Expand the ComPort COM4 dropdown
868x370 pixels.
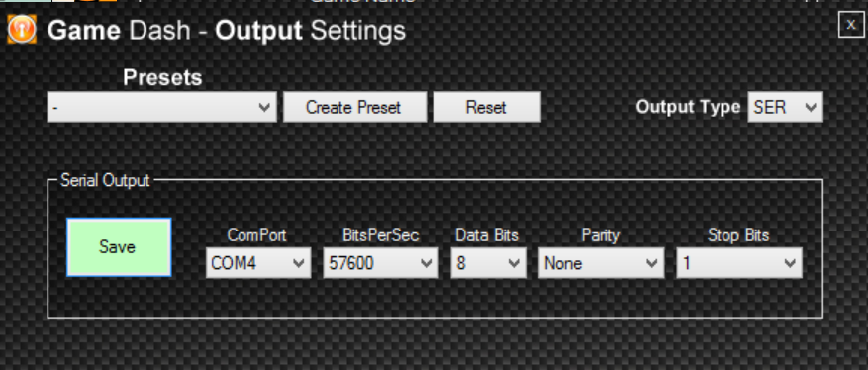coord(258,263)
